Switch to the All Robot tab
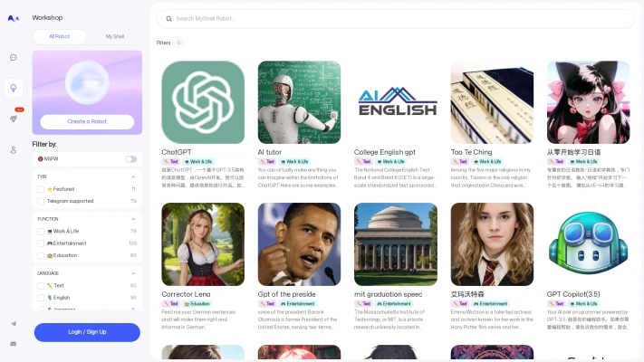The image size is (644, 362). pyautogui.click(x=60, y=36)
